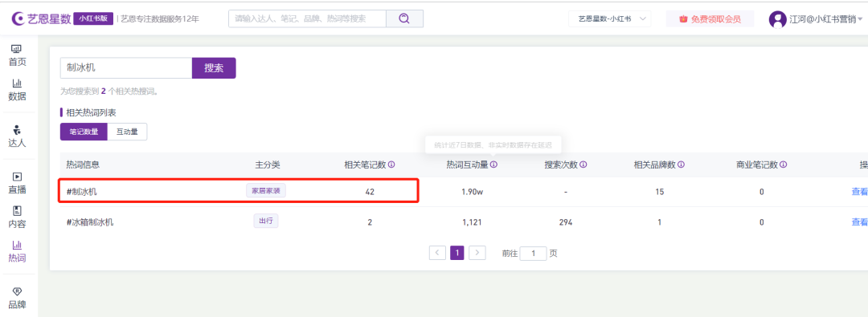Expand 江河@小红书营销 account menu
Image resolution: width=868 pixels, height=317 pixels.
(x=826, y=19)
